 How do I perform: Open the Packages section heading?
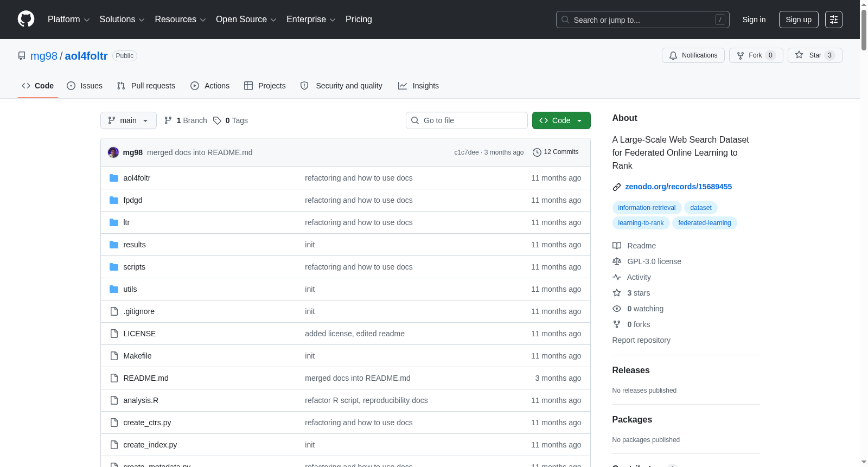click(x=632, y=420)
